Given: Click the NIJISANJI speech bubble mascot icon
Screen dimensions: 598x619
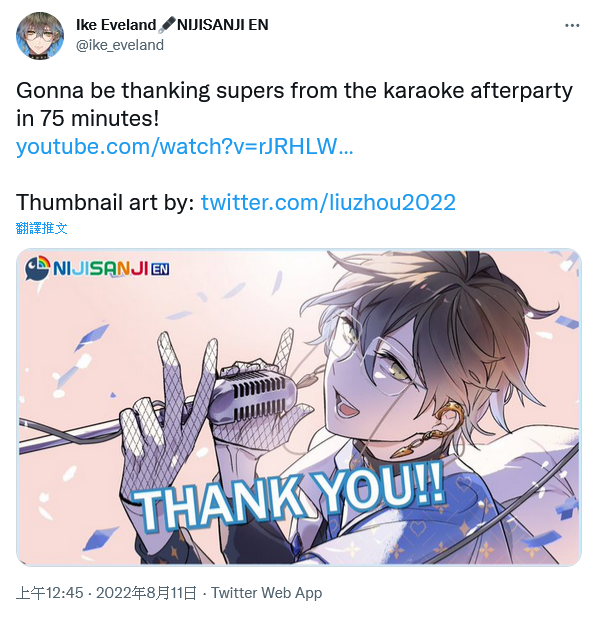Looking at the screenshot, I should pos(37,269).
